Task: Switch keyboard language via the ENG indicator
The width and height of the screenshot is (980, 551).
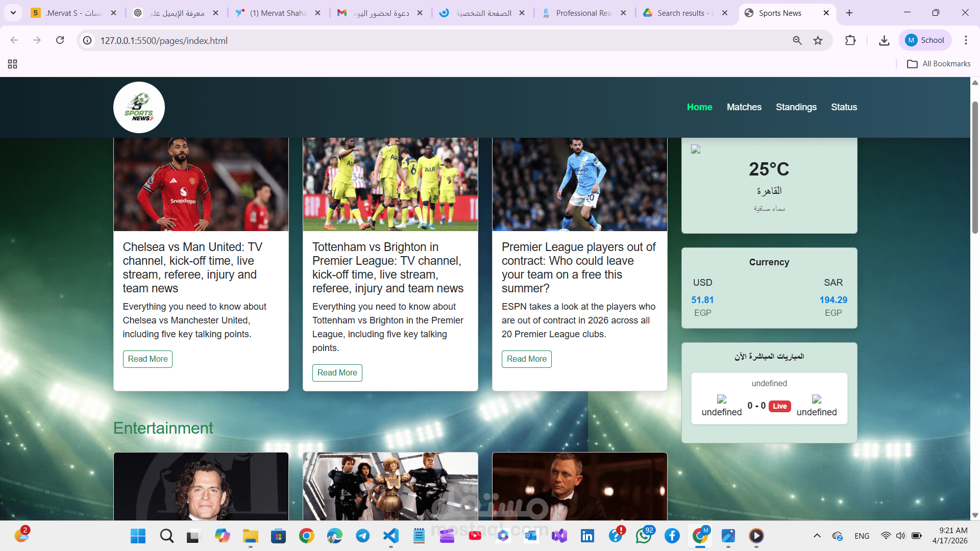Action: tap(862, 536)
